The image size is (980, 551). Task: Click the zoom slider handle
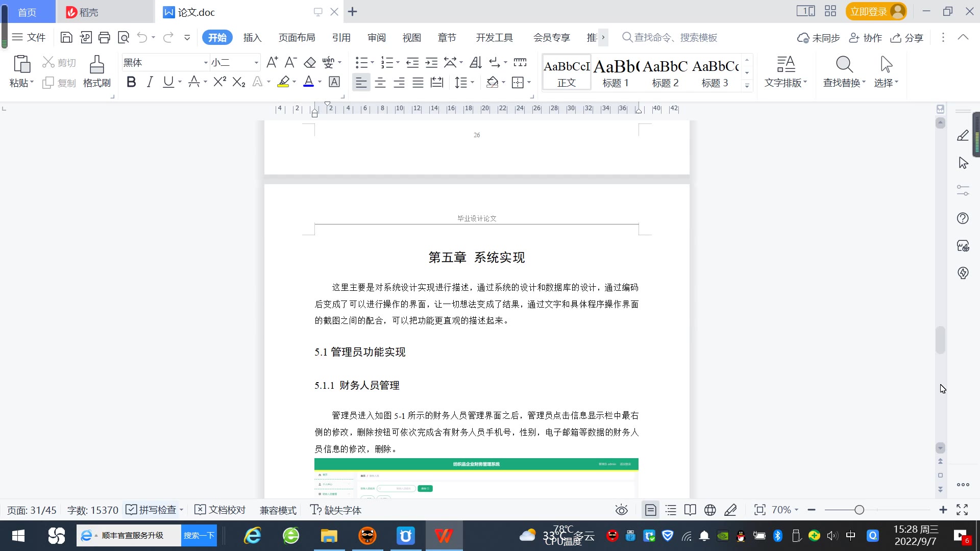[859, 510]
